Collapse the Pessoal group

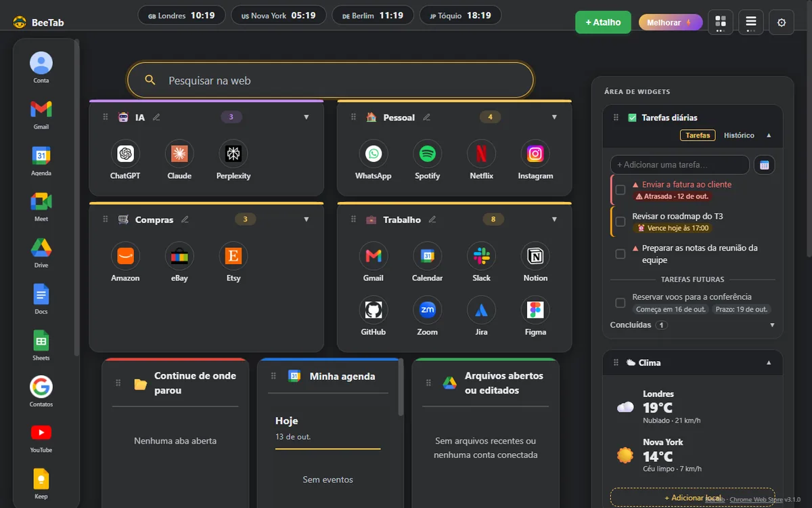[x=554, y=117]
